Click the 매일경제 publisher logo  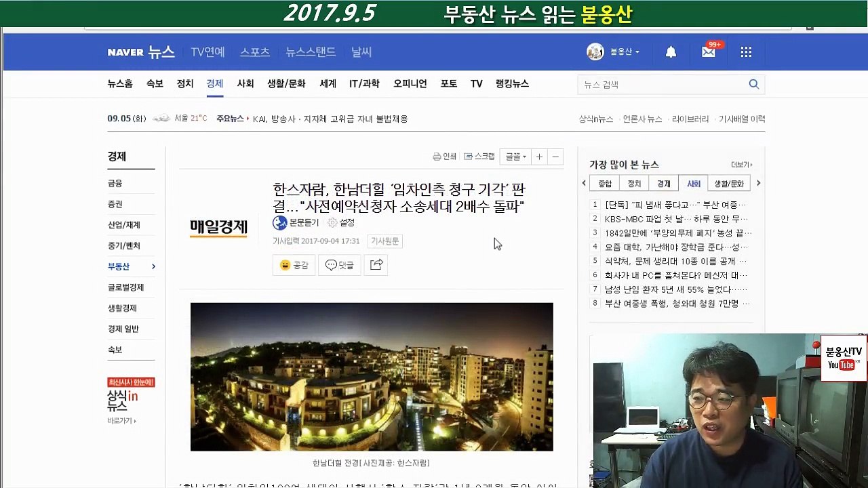pos(218,228)
